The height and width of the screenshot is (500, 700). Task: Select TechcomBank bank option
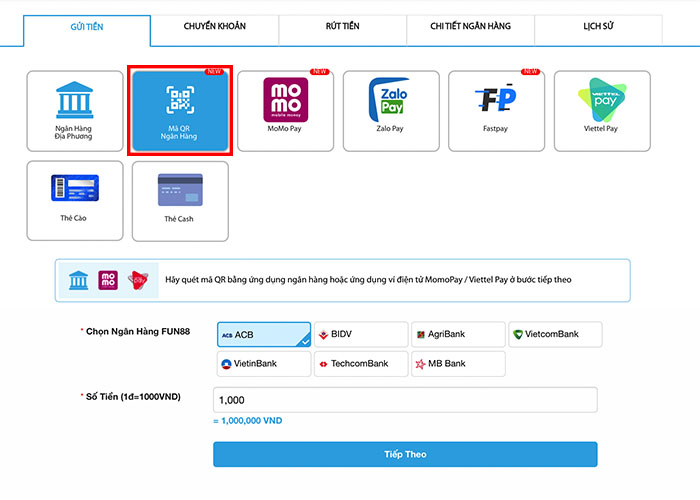point(361,364)
